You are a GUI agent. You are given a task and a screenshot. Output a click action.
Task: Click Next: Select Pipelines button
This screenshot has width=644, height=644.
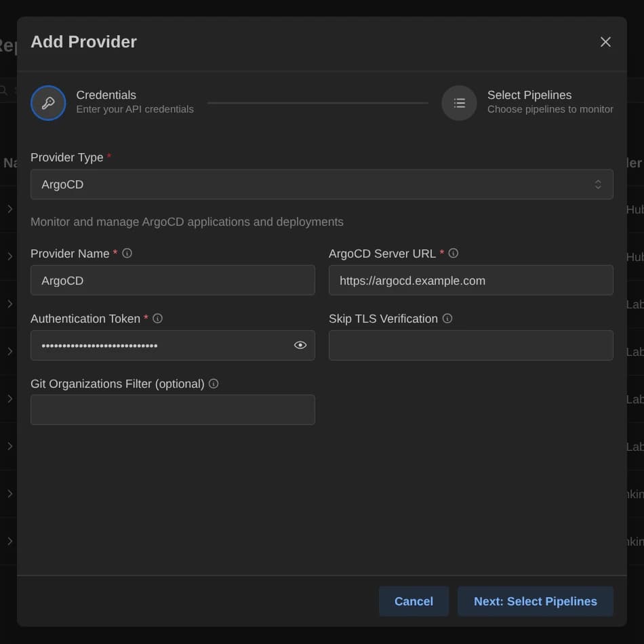tap(535, 601)
